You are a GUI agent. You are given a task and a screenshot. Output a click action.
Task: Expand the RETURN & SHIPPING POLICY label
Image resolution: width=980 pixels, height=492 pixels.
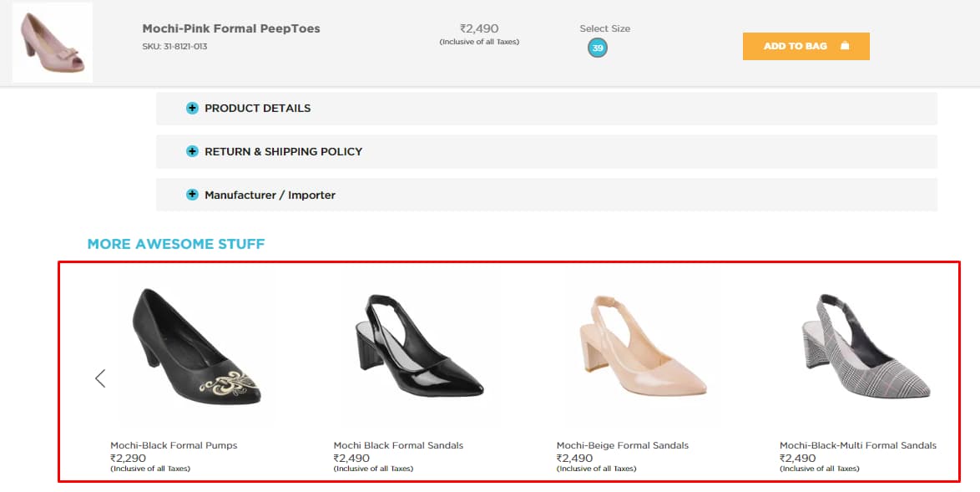(283, 152)
